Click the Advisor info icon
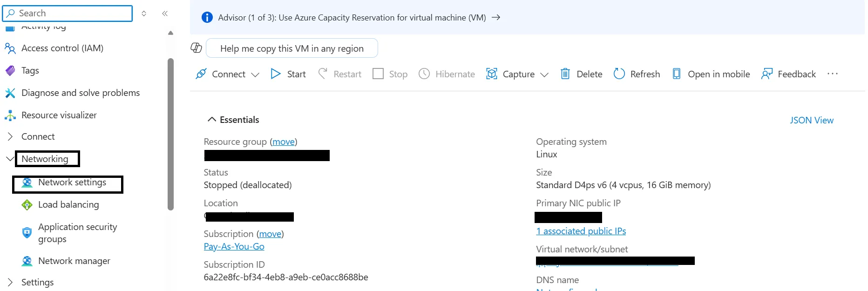The width and height of the screenshot is (868, 291). (x=207, y=17)
